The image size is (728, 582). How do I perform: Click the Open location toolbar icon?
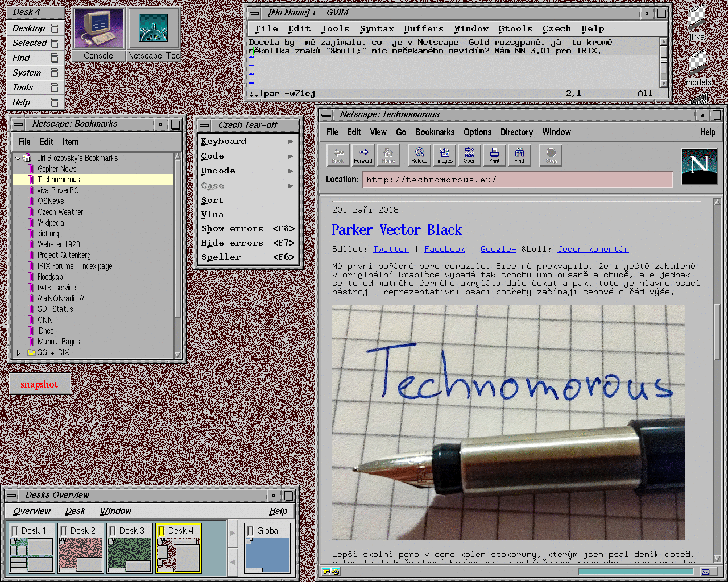coord(469,155)
